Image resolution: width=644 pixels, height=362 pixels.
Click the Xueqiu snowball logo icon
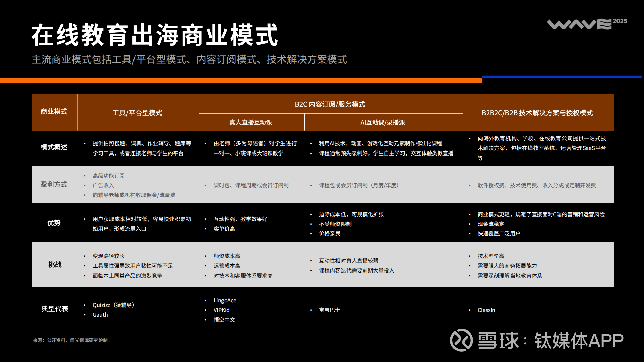click(x=461, y=340)
